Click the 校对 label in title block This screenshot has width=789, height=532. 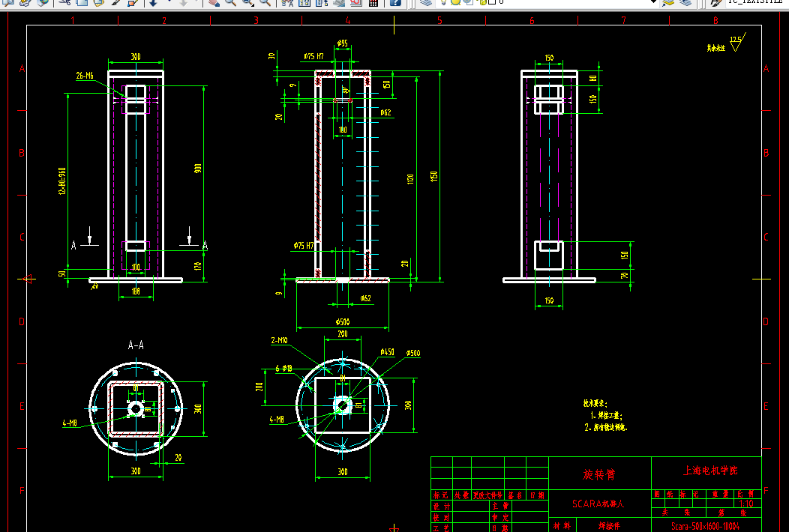(x=441, y=518)
